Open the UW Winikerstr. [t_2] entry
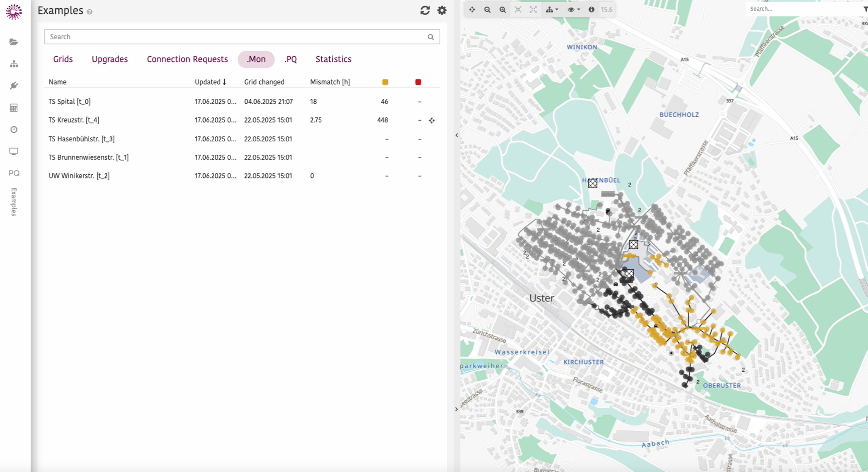 (242, 176)
